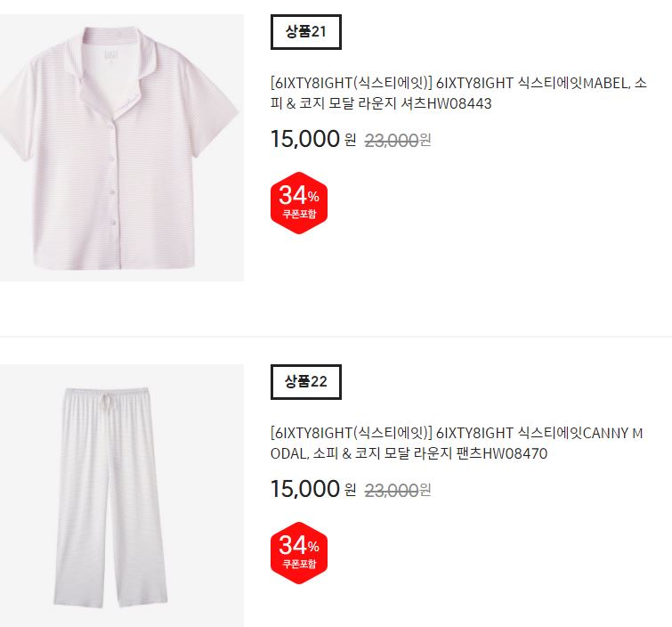The height and width of the screenshot is (627, 672).
Task: Open the white lounge pants product image
Action: click(x=122, y=495)
